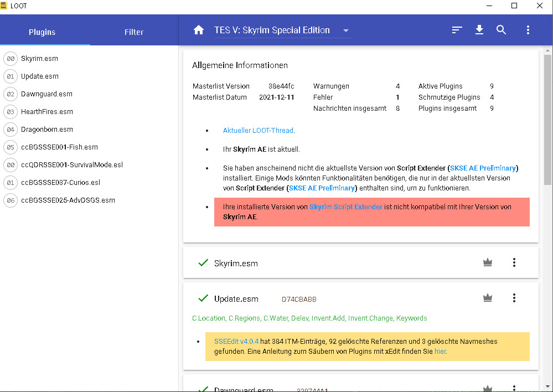Click the crown icon on the Update.esm card
The height and width of the screenshot is (392, 553).
[488, 298]
